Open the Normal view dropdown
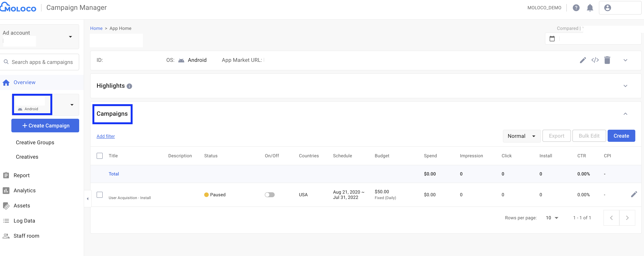644x256 pixels. click(x=521, y=136)
